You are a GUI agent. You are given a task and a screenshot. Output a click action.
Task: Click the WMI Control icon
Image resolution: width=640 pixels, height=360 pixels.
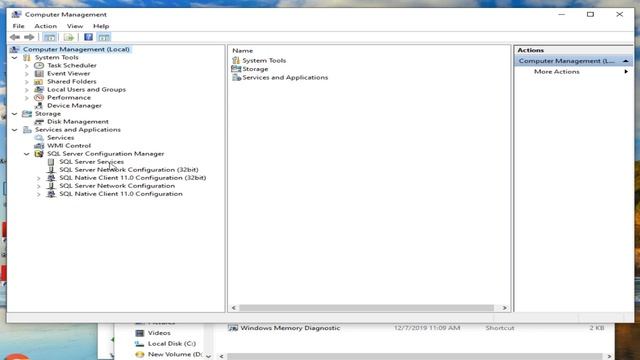coord(39,146)
